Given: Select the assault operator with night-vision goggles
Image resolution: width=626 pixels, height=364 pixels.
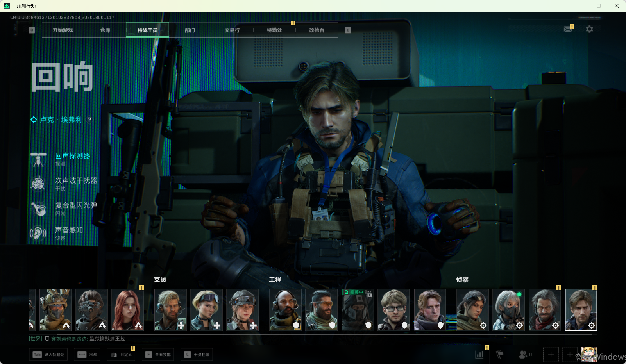Looking at the screenshot, I should click(x=91, y=310).
